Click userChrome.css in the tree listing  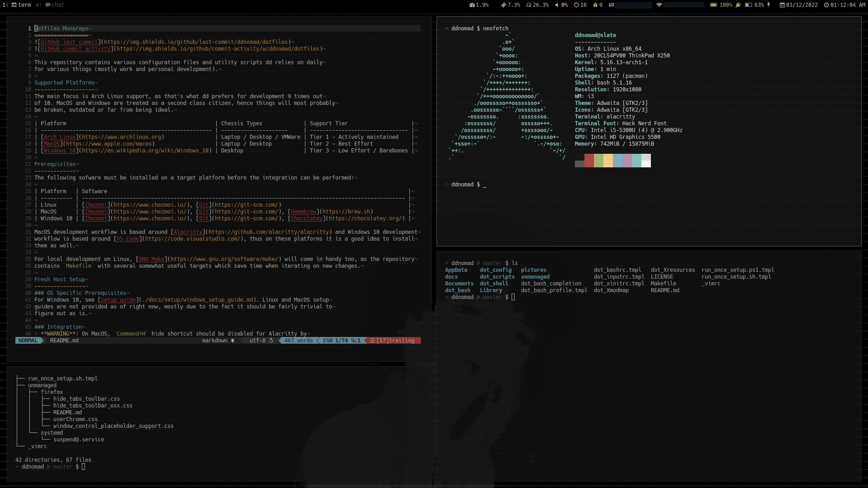[76, 419]
